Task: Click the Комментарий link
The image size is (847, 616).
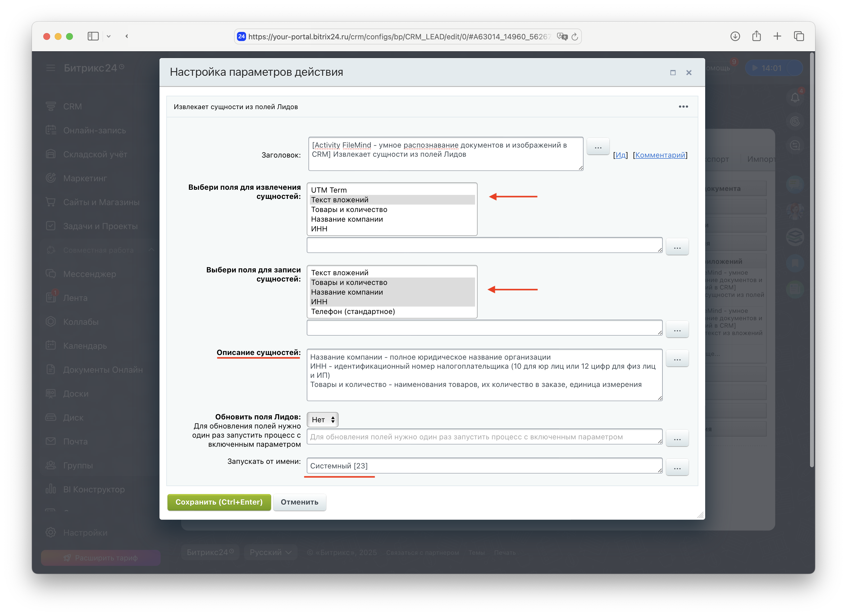Action: click(x=660, y=155)
